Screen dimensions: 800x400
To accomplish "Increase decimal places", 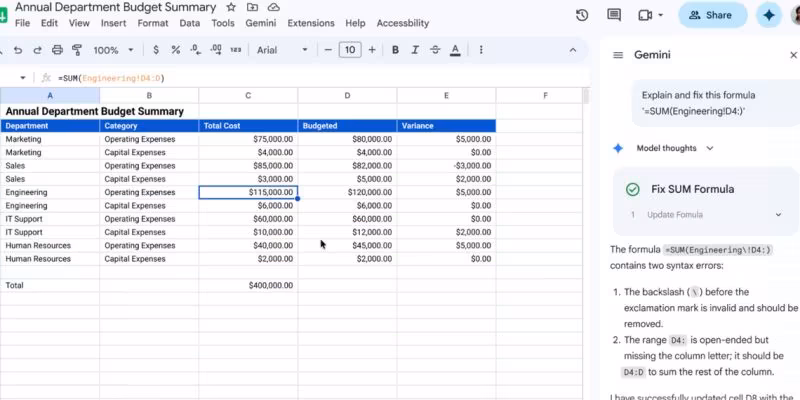I will [215, 50].
